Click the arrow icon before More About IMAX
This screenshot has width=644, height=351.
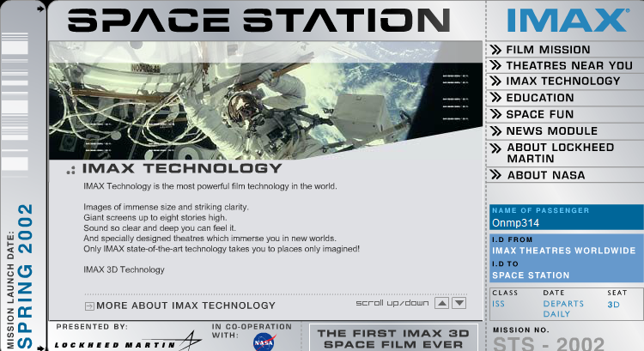(89, 306)
